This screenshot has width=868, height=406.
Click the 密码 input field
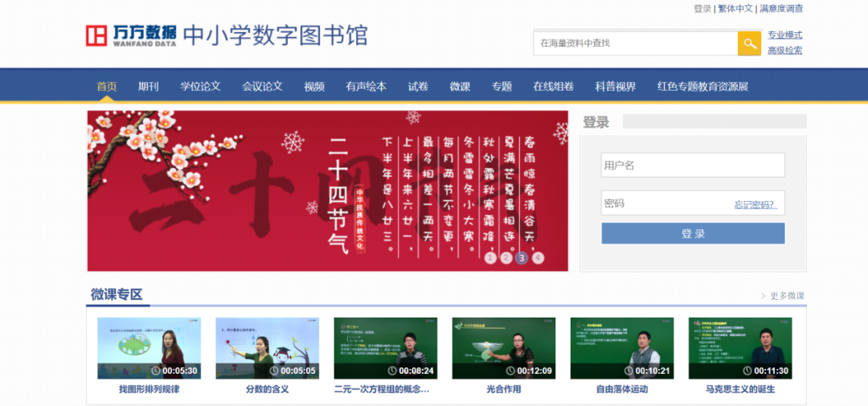point(693,203)
